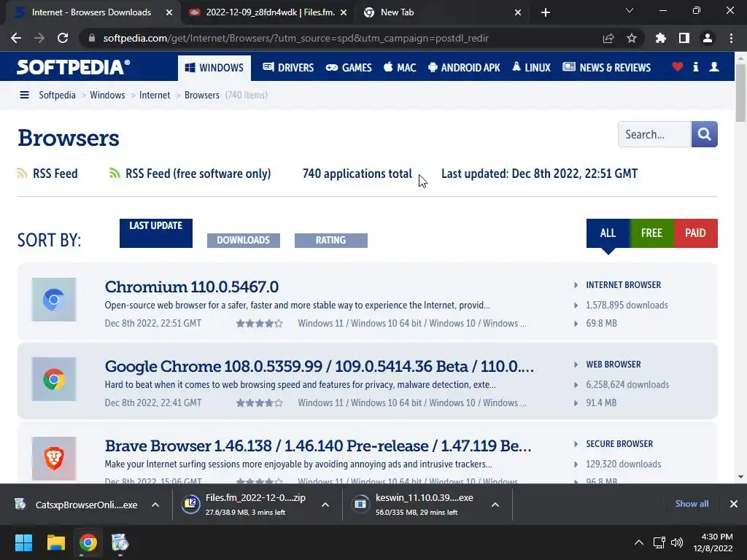Viewport: 747px width, 560px height.
Task: Toggle the Chrome side panel icon
Action: coord(684,38)
